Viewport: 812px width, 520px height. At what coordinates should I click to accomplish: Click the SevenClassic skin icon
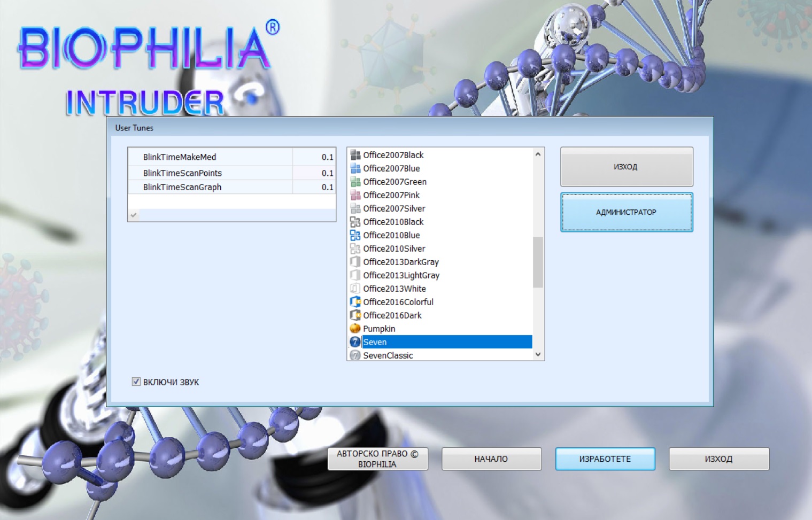click(x=355, y=355)
